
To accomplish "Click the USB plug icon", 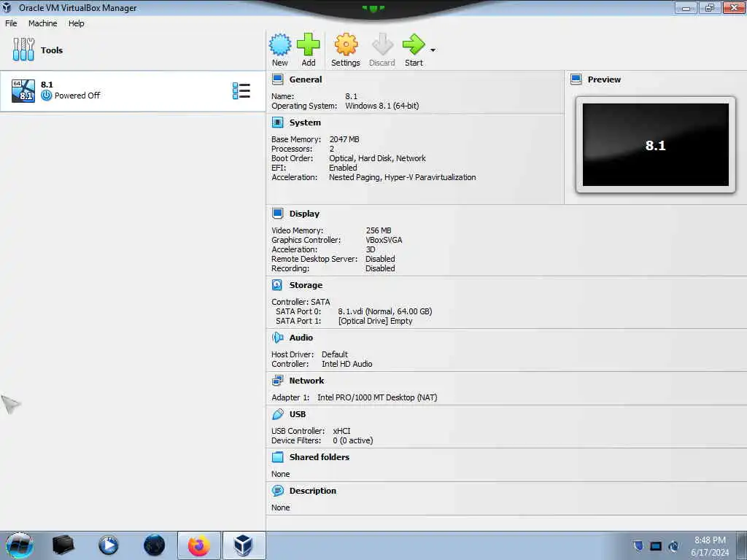I will pyautogui.click(x=277, y=414).
